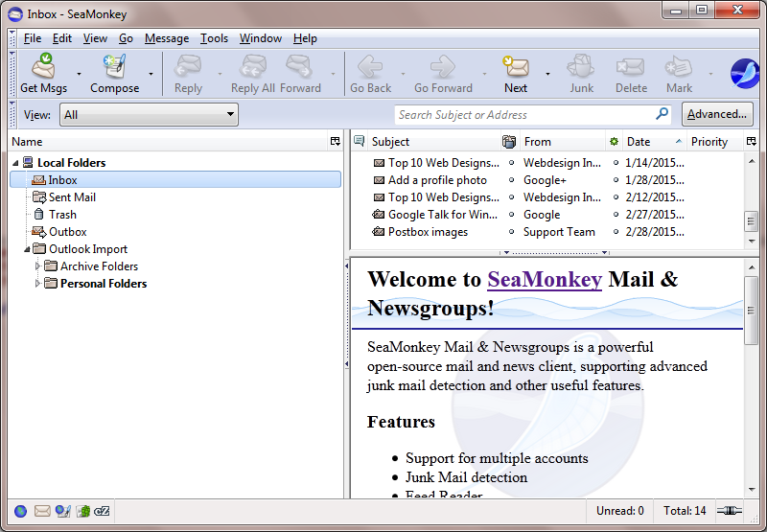Toggle message threads column icon
Viewport: 767px width, 532px height.
(x=359, y=141)
